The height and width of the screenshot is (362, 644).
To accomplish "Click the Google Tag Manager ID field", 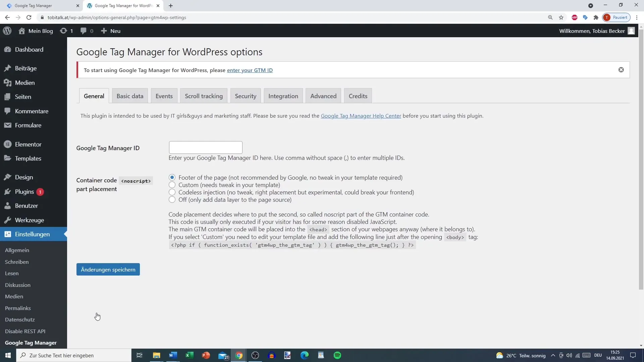I will pos(206,147).
